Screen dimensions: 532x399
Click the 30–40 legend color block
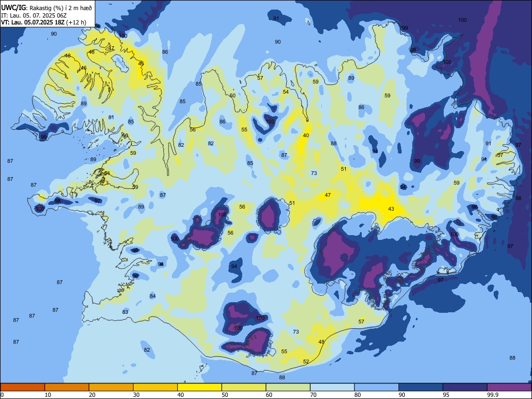coord(155,387)
